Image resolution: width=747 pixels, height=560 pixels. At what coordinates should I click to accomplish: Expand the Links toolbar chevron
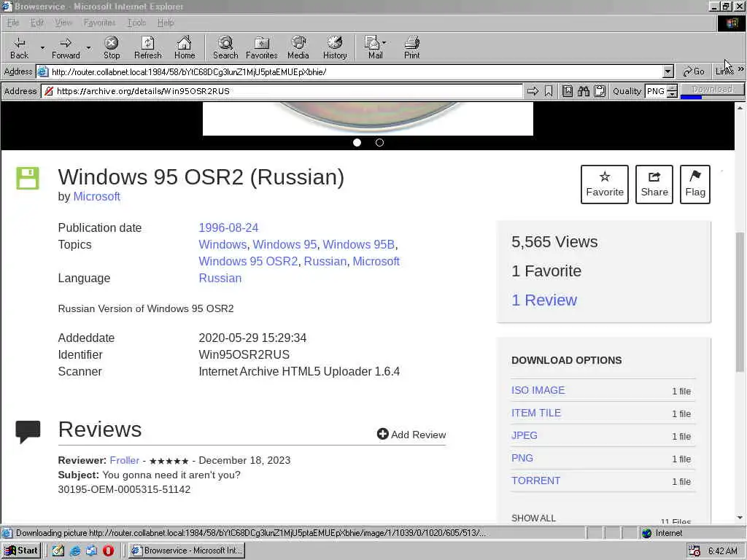coord(741,69)
